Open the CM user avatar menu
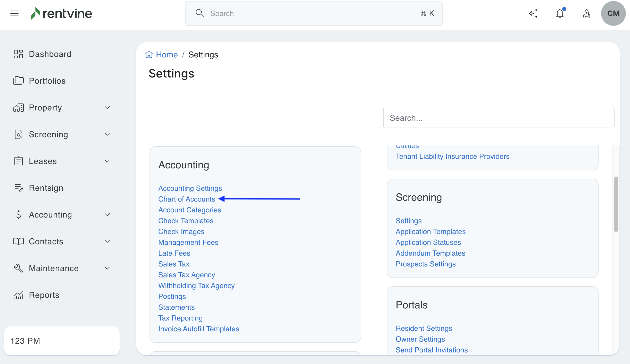630x364 pixels. (x=613, y=13)
